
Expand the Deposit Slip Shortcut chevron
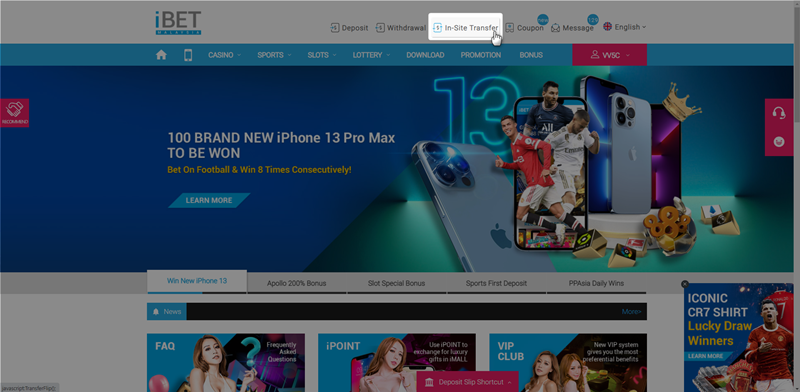(x=509, y=382)
